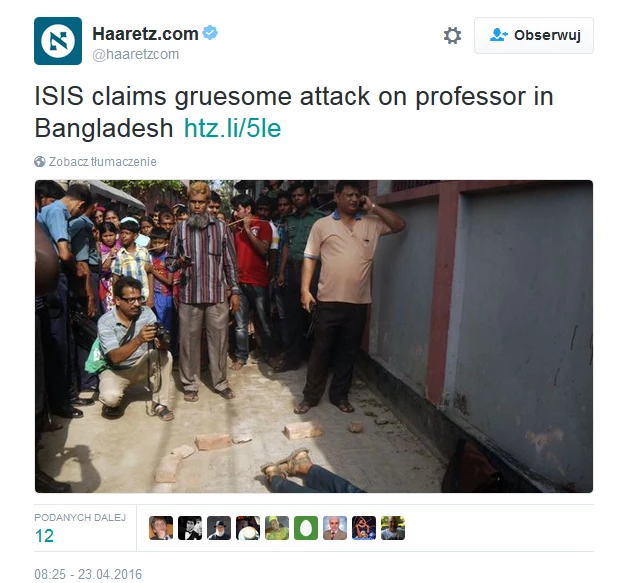
Task: Click the Obserwuj follow button
Action: click(x=534, y=35)
